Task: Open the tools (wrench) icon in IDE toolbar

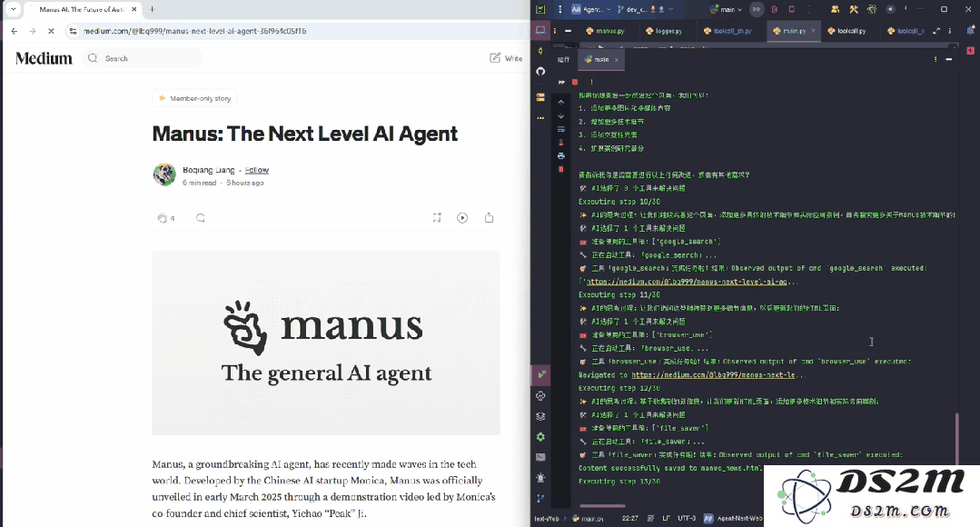Action: click(x=853, y=9)
